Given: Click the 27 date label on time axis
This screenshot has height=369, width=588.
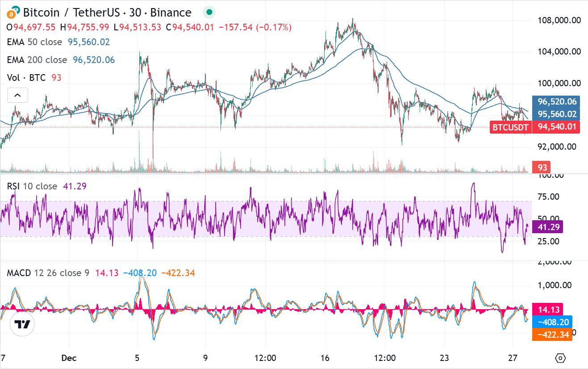Looking at the screenshot, I should point(513,358).
